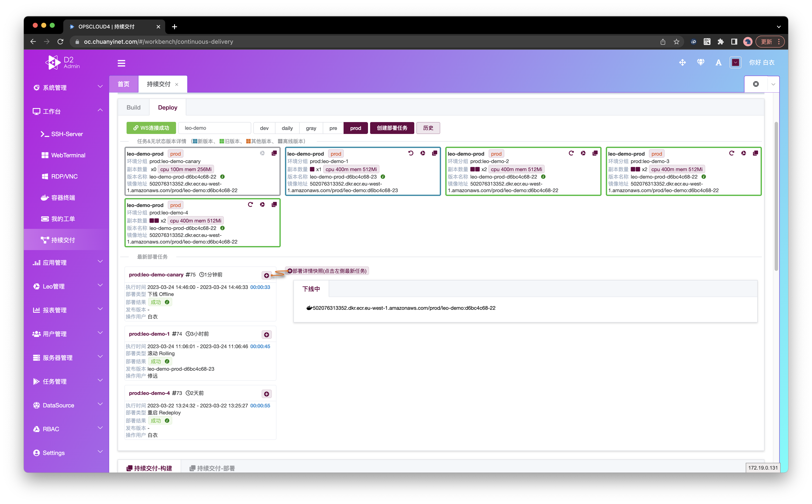The height and width of the screenshot is (504, 812).
Task: Switch to the Build tab
Action: point(133,107)
